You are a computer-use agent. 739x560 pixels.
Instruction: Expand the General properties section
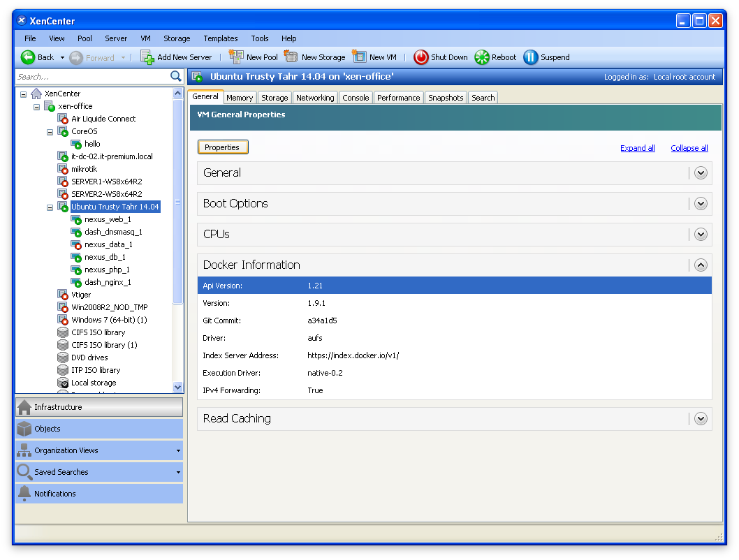click(701, 173)
